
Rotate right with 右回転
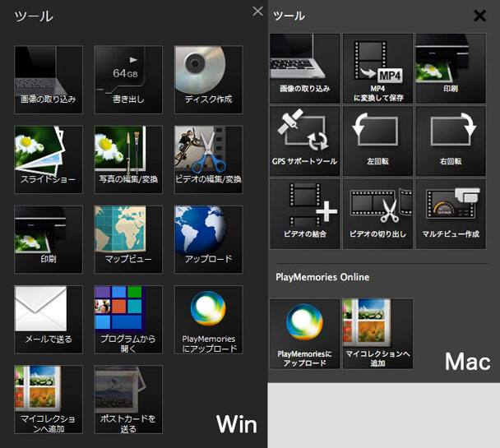[451, 141]
